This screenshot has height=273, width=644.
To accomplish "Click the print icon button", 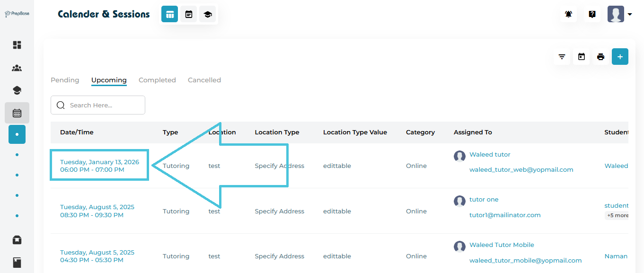I will click(x=600, y=57).
